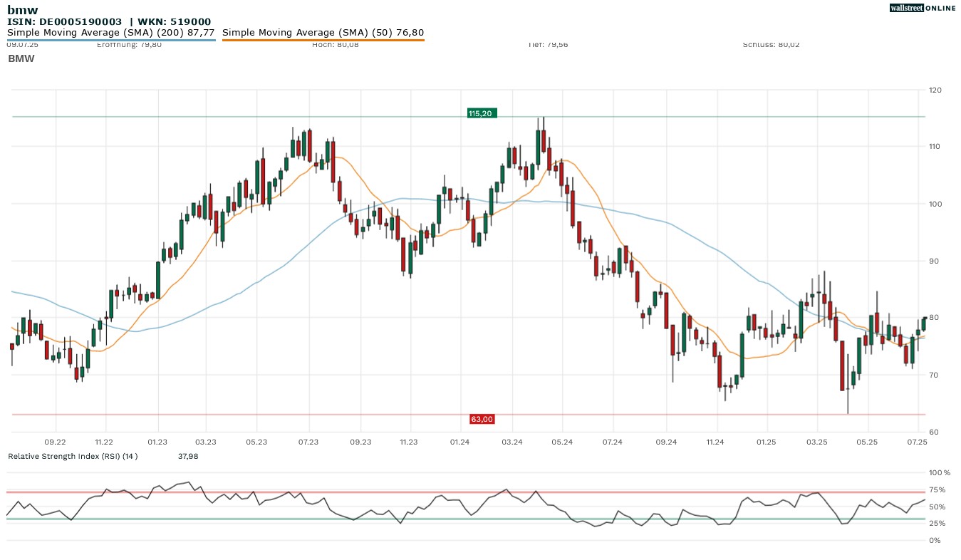Click the 07.24 date axis label
Viewport: 961px width, 560px height.
pyautogui.click(x=613, y=442)
